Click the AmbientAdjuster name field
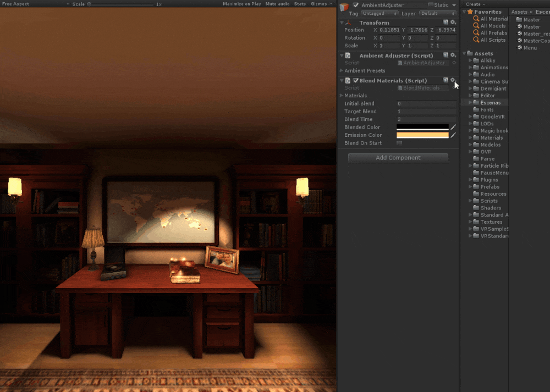The image size is (550, 392). coord(393,5)
